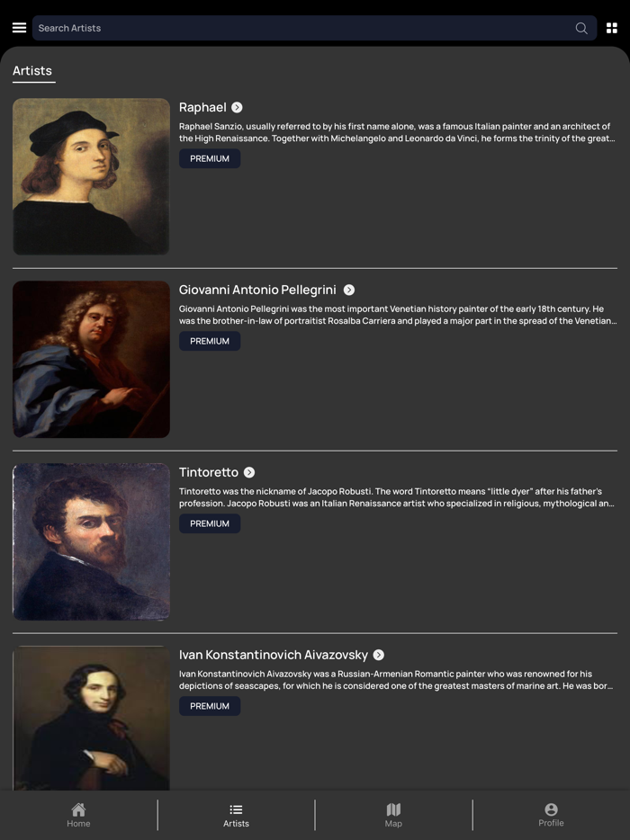Screen dimensions: 630x840
Task: Open Giovanni Antonio Pellegrini portrait thumbnail
Action: tap(91, 359)
